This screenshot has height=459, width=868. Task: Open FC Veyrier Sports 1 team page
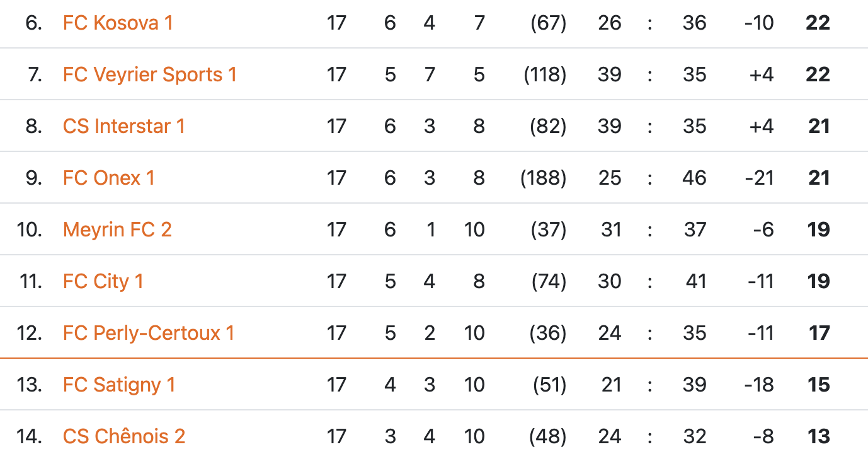(150, 75)
